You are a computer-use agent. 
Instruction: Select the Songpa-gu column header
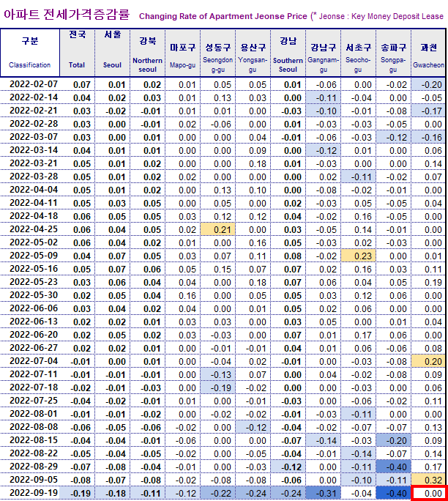coord(393,53)
